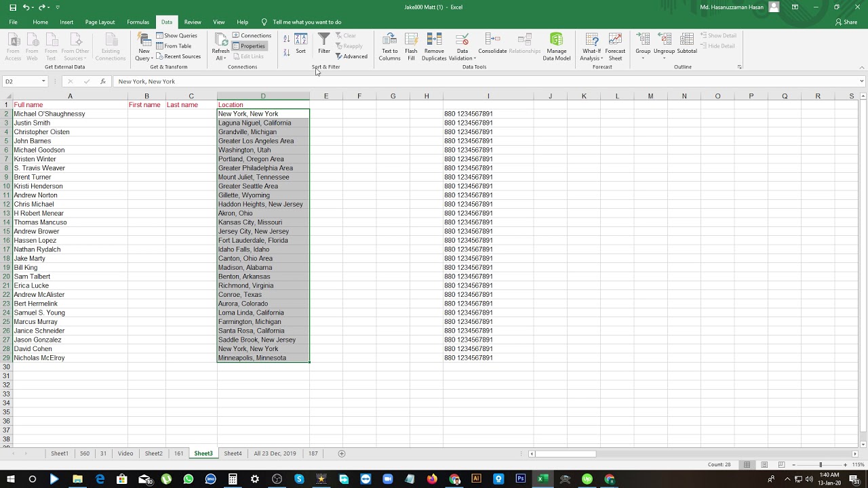Viewport: 868px width, 488px height.
Task: Open Recent Sources
Action: point(178,56)
